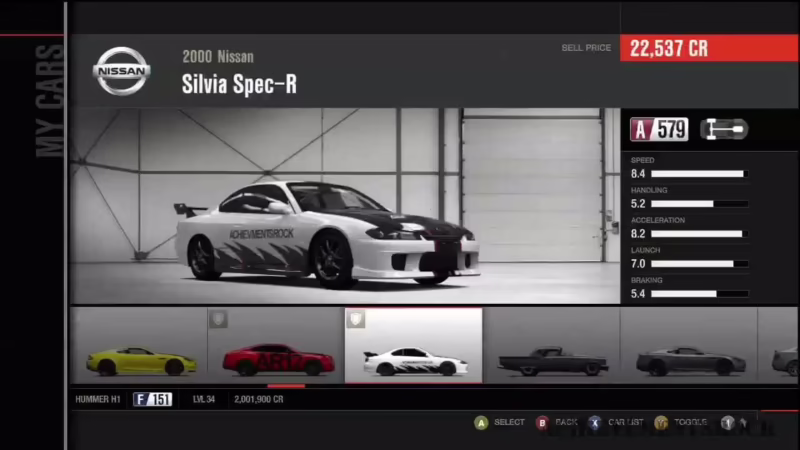
Task: Open the Car List label
Action: click(626, 422)
